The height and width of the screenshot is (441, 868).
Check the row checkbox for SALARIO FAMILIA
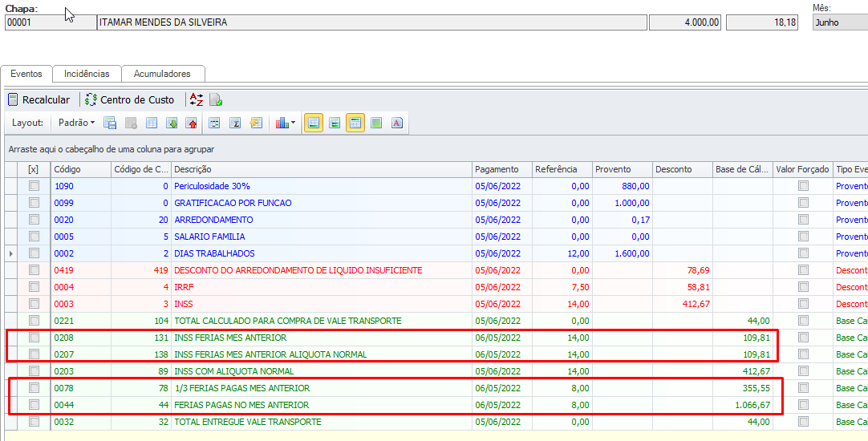pos(34,237)
